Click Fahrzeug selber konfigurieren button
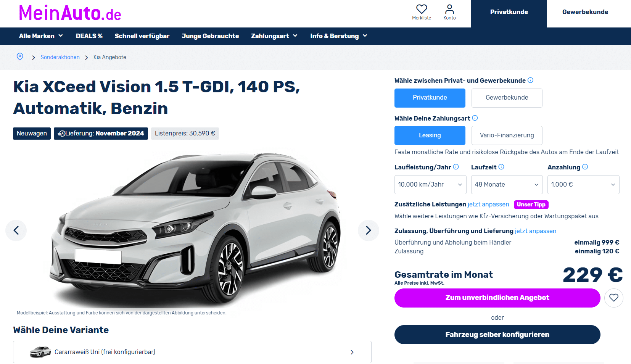The image size is (631, 364). pyautogui.click(x=497, y=335)
